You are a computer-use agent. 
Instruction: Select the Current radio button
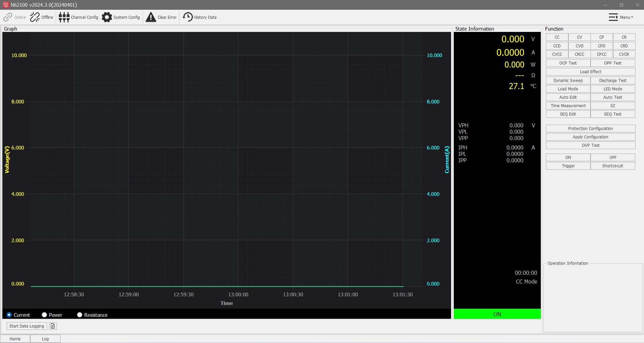click(x=9, y=315)
